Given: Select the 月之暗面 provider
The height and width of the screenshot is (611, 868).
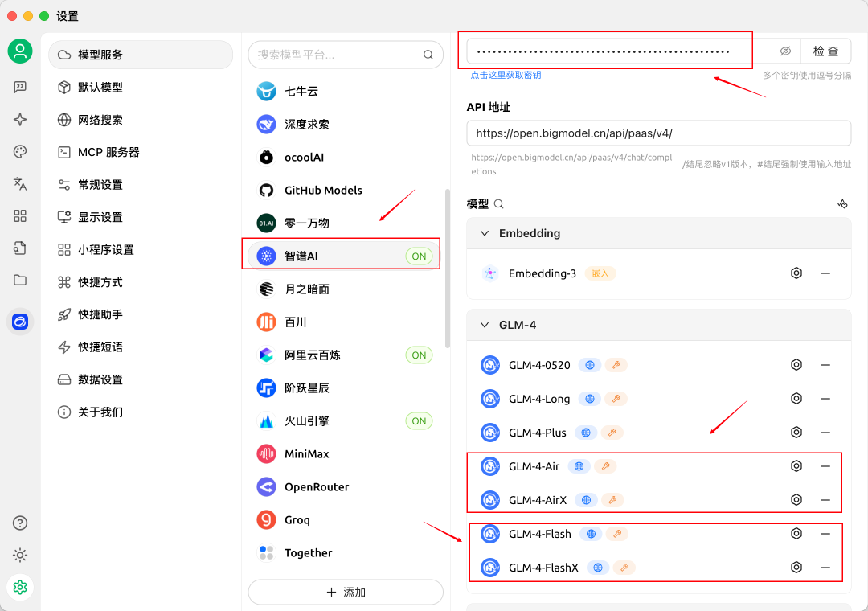Looking at the screenshot, I should pos(346,289).
